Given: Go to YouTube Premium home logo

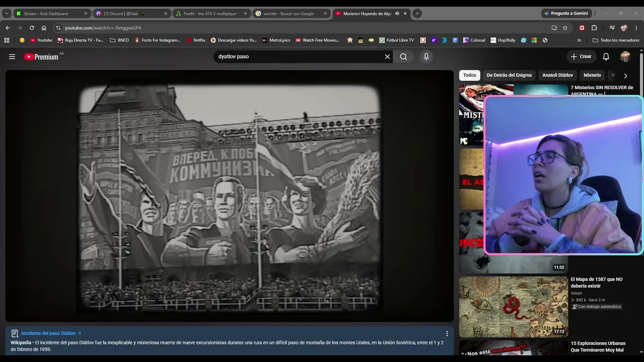Looking at the screenshot, I should 41,57.
